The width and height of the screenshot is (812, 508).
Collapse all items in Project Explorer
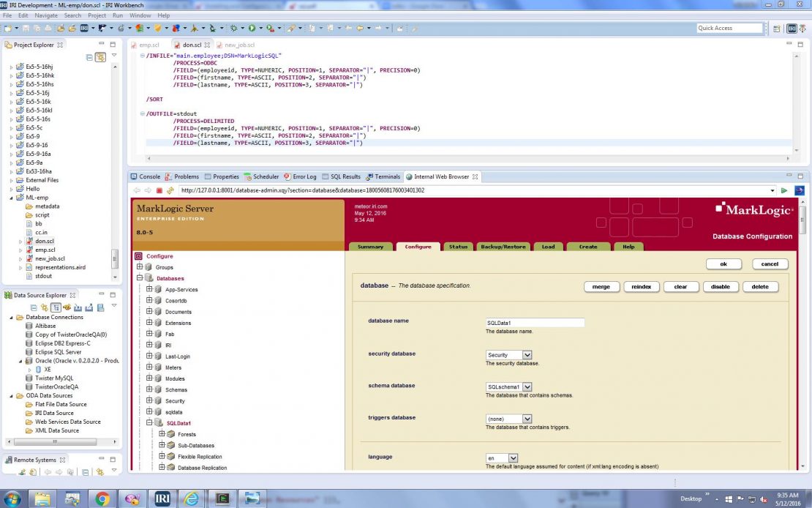[x=89, y=57]
